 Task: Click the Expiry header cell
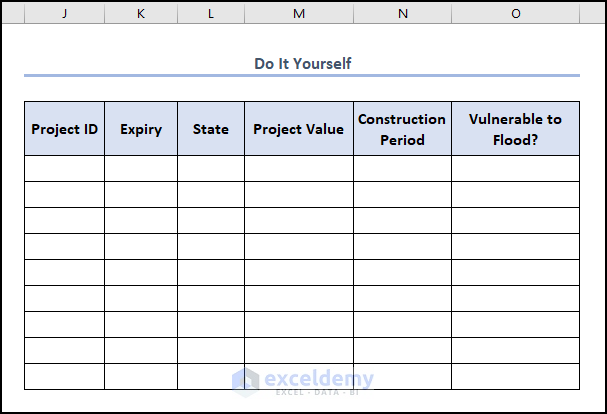141,129
